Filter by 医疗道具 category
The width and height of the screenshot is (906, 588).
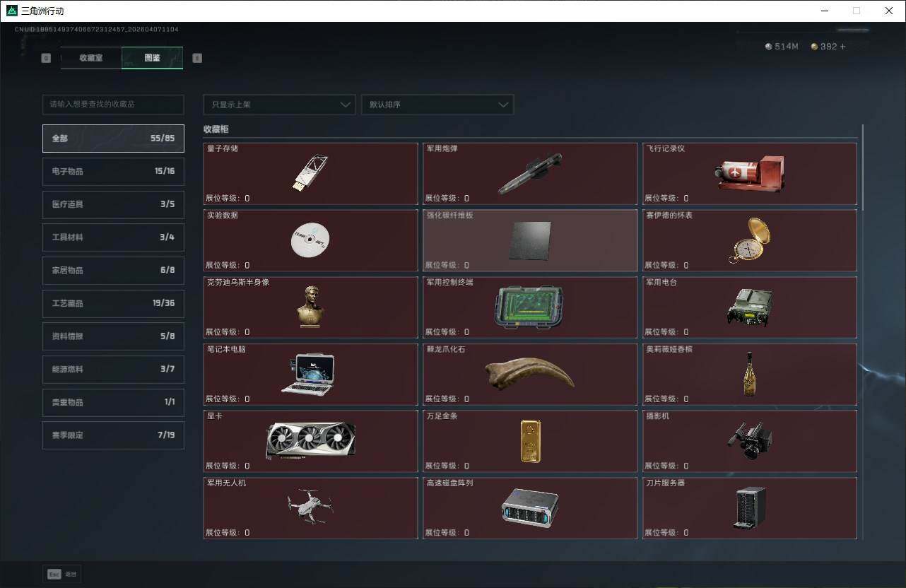(113, 204)
